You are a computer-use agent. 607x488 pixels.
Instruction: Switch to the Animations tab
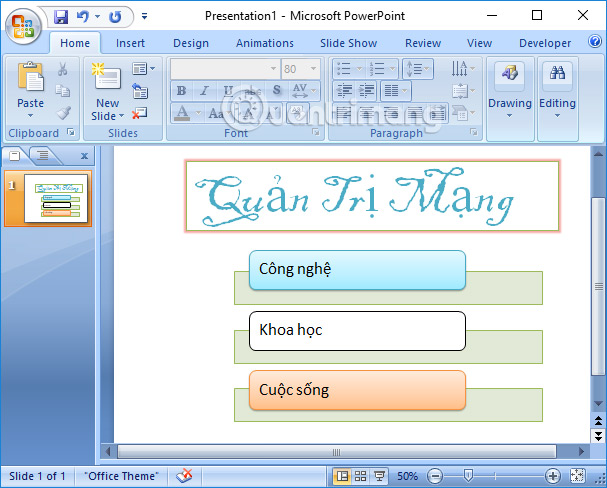pos(264,43)
